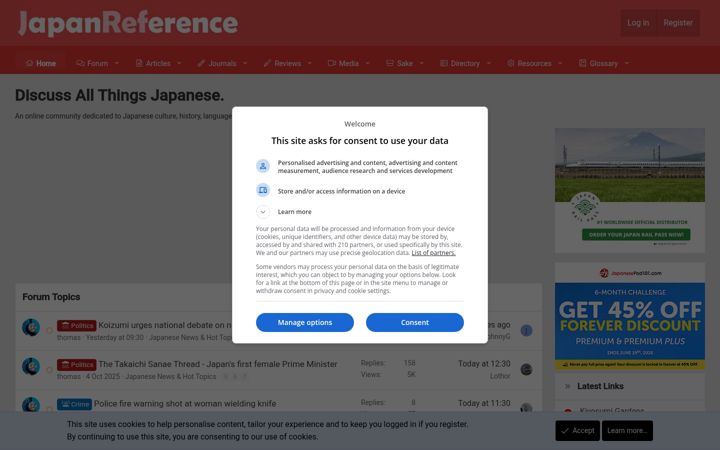Accept cookies in the bottom banner

point(578,430)
